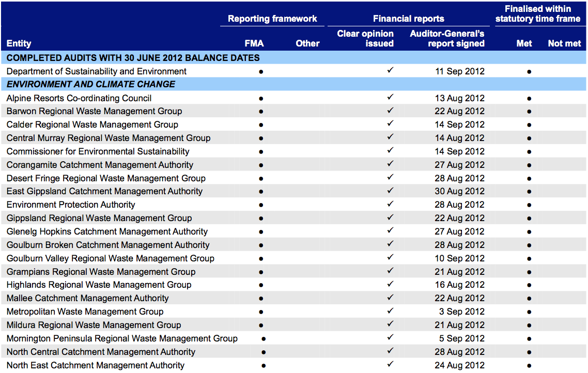This screenshot has width=588, height=373.
Task: Select Mildura Regional Waste Management Group
Action: click(94, 325)
